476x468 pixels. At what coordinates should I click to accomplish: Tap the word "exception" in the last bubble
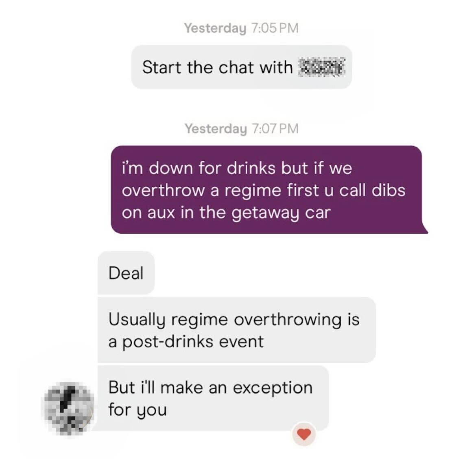273,388
